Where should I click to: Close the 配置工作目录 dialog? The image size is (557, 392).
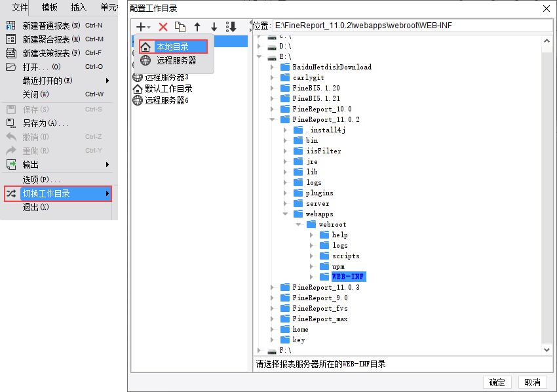(547, 8)
